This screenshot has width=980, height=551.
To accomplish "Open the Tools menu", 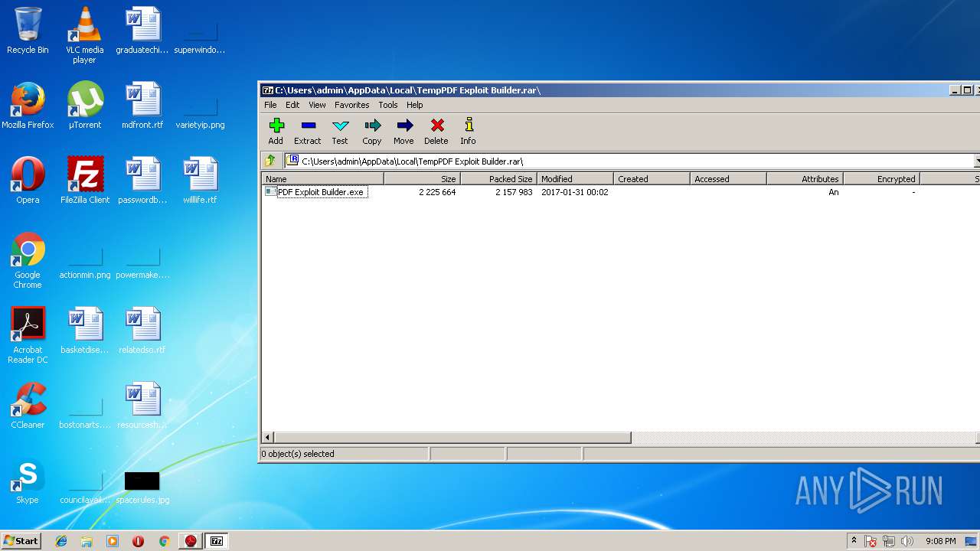I will [388, 105].
